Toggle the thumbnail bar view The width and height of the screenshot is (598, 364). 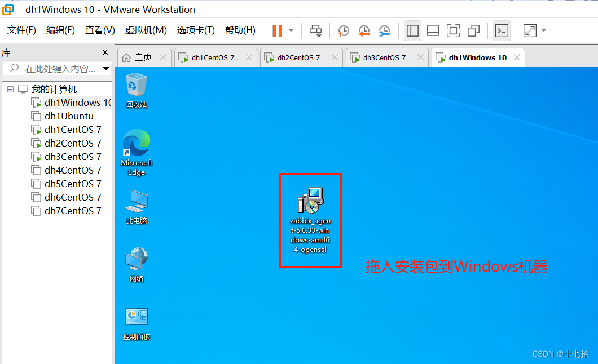click(x=433, y=30)
